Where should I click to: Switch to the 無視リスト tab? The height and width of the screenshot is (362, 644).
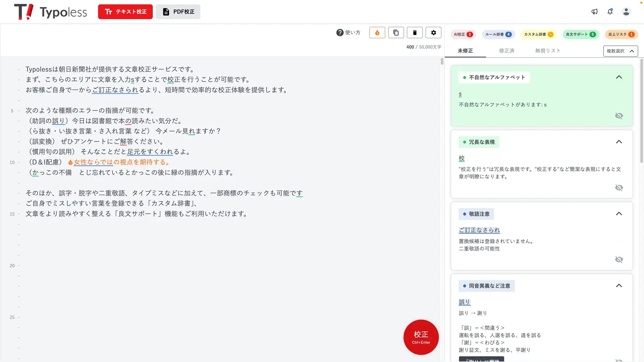[x=547, y=51]
